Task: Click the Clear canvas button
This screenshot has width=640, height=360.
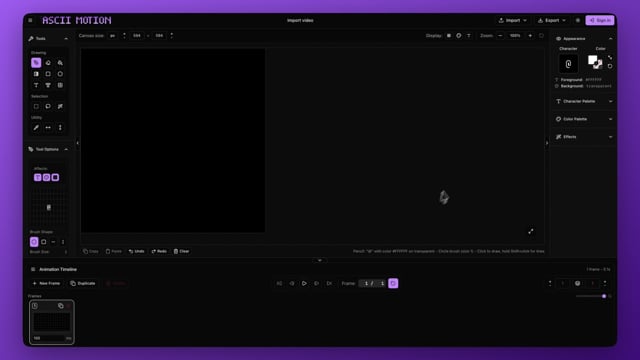Action: pos(181,251)
